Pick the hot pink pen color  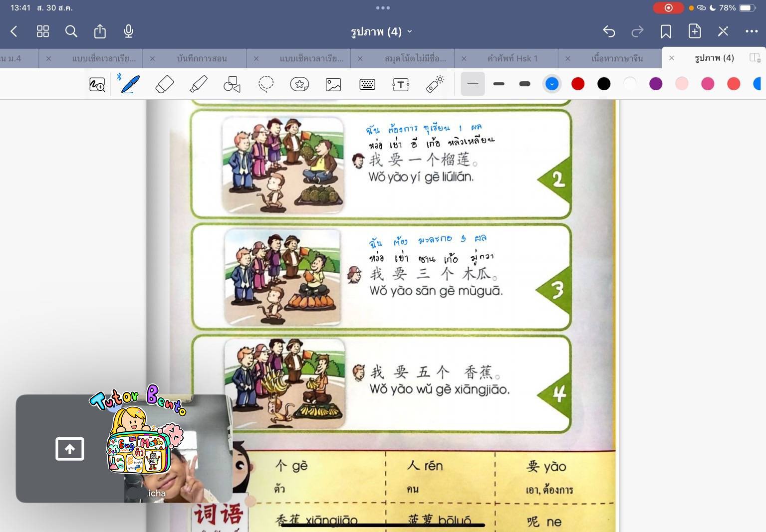coord(708,84)
